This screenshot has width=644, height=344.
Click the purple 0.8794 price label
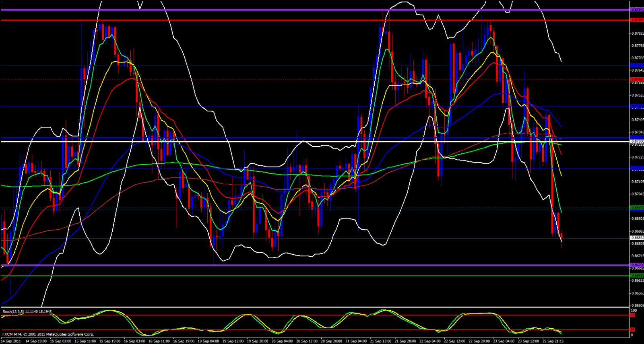[636, 9]
